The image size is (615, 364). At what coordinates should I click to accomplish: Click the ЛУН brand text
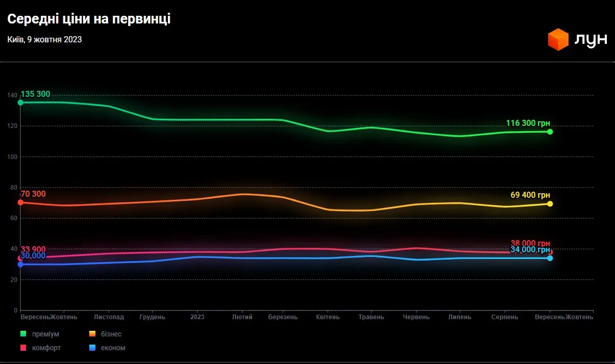pos(591,40)
